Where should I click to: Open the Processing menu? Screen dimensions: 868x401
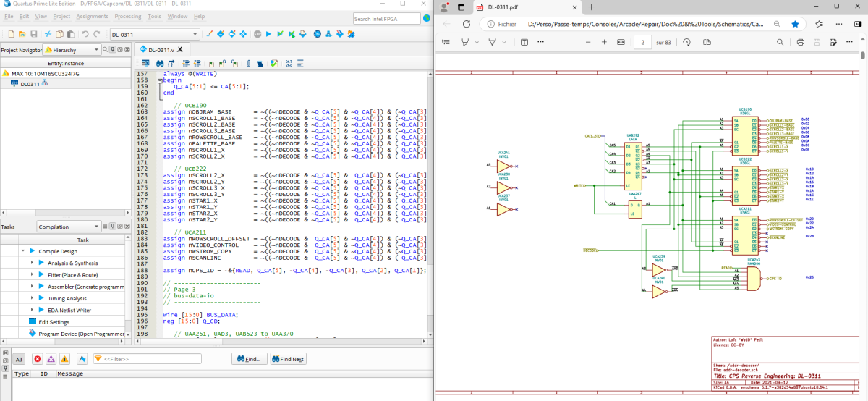pyautogui.click(x=128, y=16)
